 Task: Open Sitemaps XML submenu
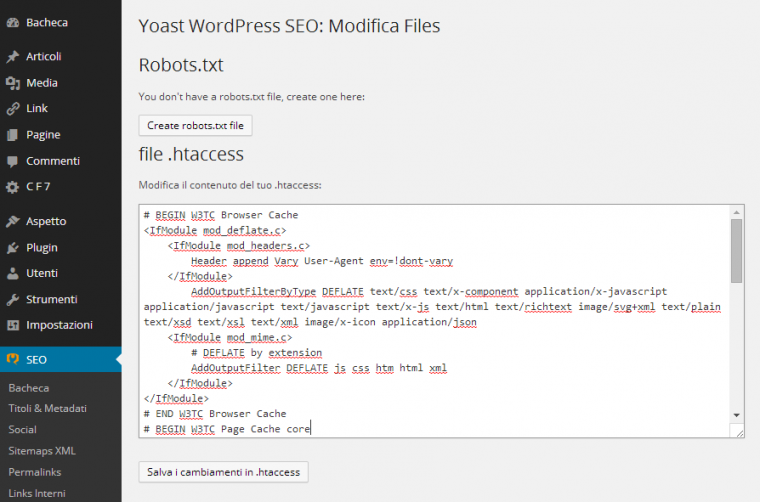42,451
